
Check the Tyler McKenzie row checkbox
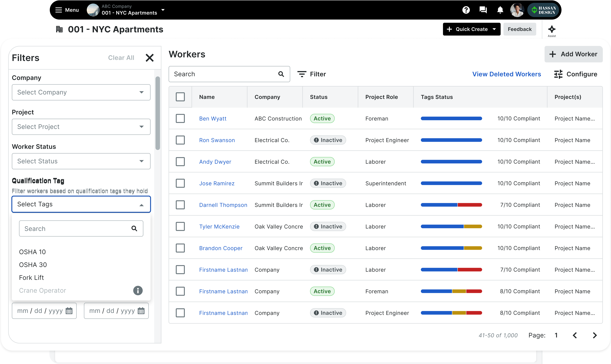coord(180,226)
